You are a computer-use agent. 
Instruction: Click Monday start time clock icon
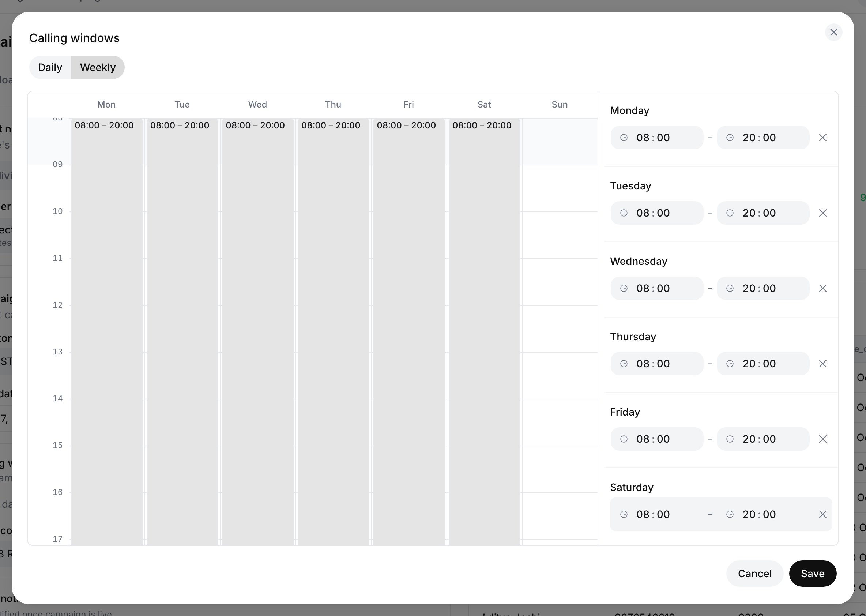pyautogui.click(x=624, y=138)
